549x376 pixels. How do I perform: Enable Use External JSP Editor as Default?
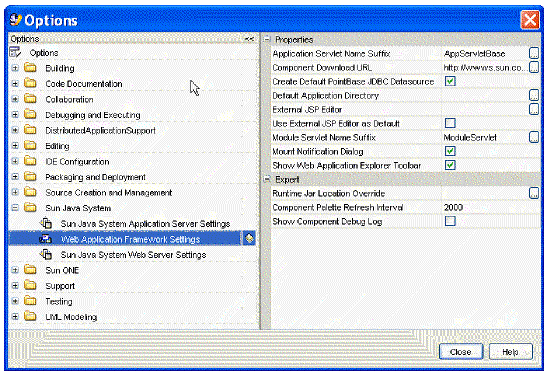[450, 123]
